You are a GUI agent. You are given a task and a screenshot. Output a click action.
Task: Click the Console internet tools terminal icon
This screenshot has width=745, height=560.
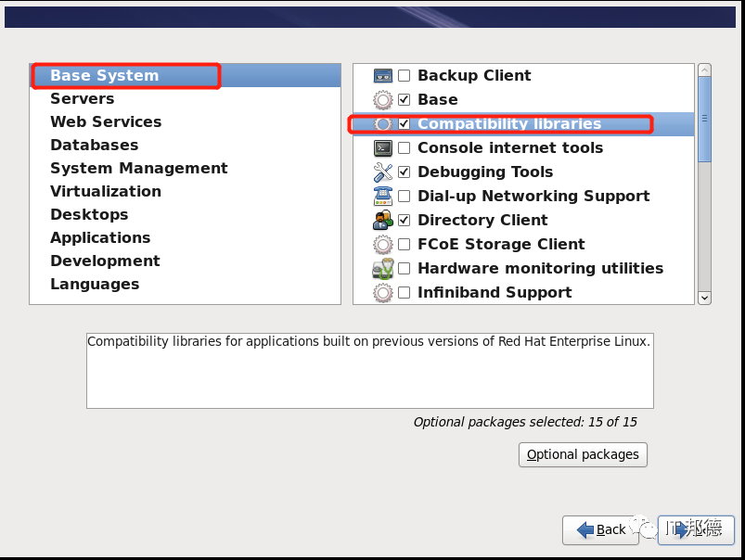pyautogui.click(x=383, y=148)
